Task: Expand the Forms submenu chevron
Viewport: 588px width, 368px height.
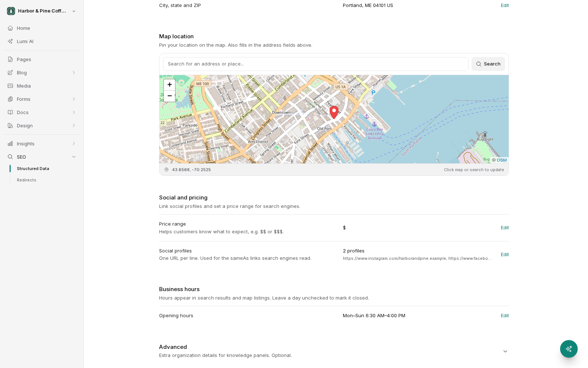Action: point(74,99)
